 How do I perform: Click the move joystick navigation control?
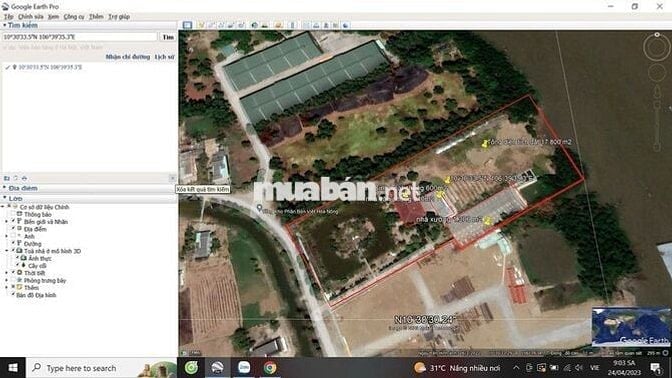click(657, 72)
